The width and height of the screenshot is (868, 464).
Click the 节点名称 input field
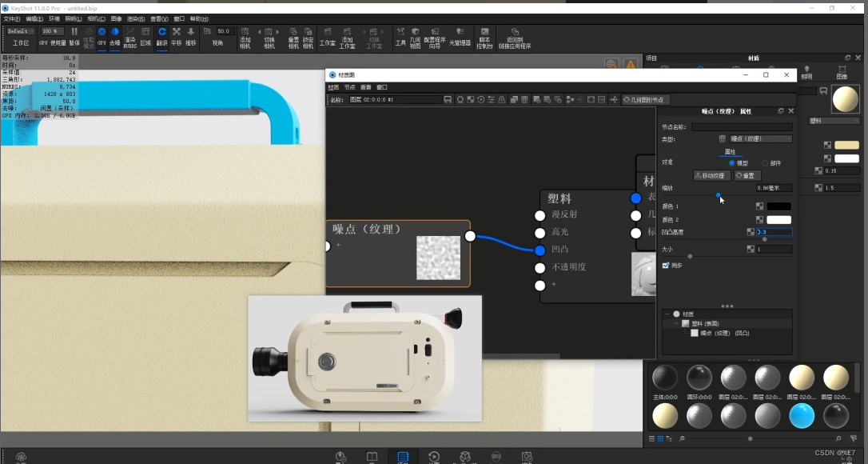tap(741, 127)
